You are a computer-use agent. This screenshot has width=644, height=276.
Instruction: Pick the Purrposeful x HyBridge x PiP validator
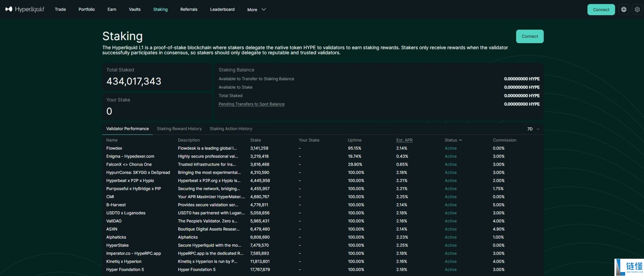133,189
